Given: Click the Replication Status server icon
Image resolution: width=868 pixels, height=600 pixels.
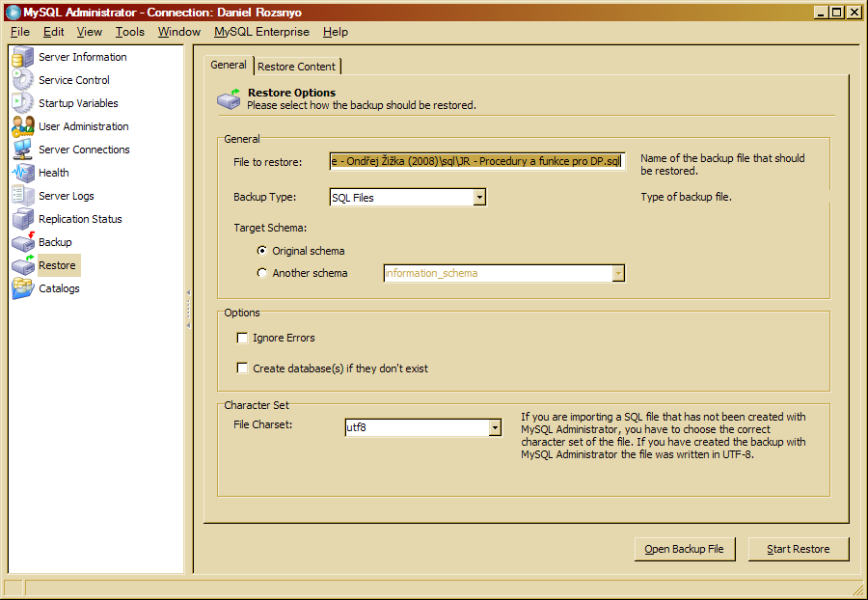Looking at the screenshot, I should point(23,219).
